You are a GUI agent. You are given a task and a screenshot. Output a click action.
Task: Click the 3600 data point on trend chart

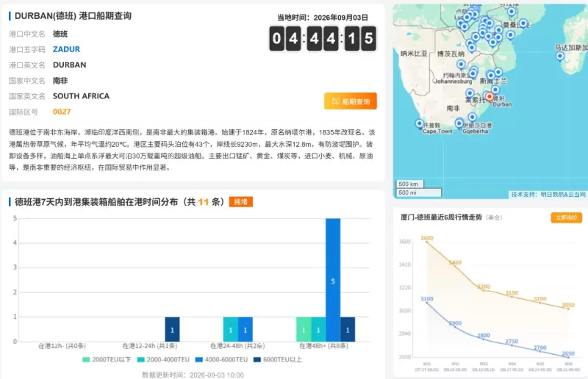point(427,242)
